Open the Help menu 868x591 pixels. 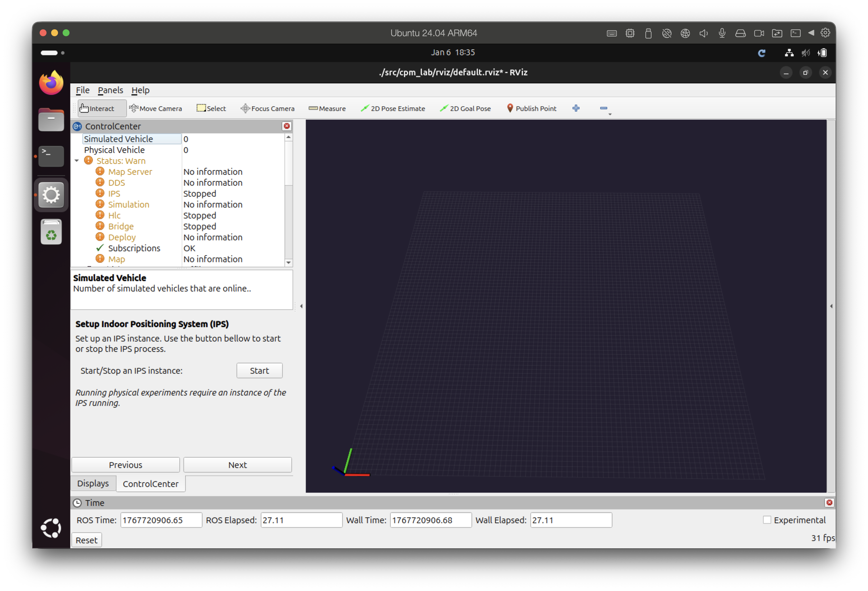[140, 90]
